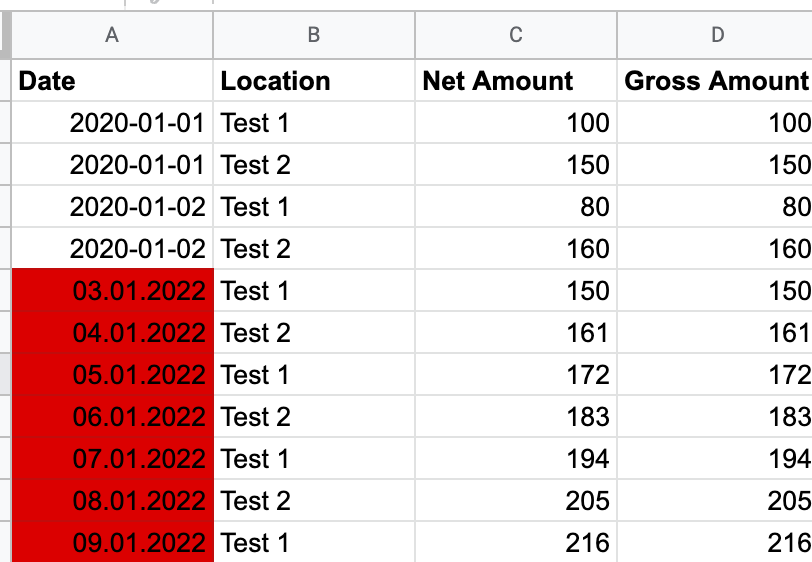The image size is (812, 562).
Task: Click Location "Test 1" in the Net Amount 80 row
Action: [x=314, y=207]
